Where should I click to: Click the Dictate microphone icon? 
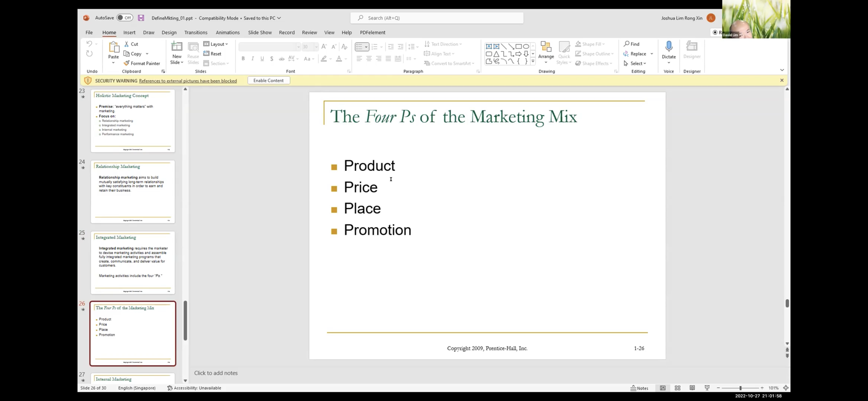pos(669,46)
